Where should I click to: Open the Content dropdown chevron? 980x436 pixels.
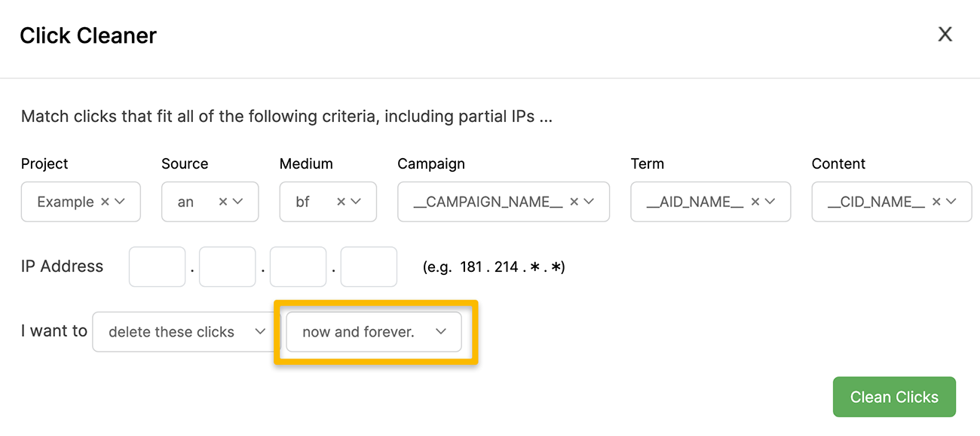tap(951, 202)
